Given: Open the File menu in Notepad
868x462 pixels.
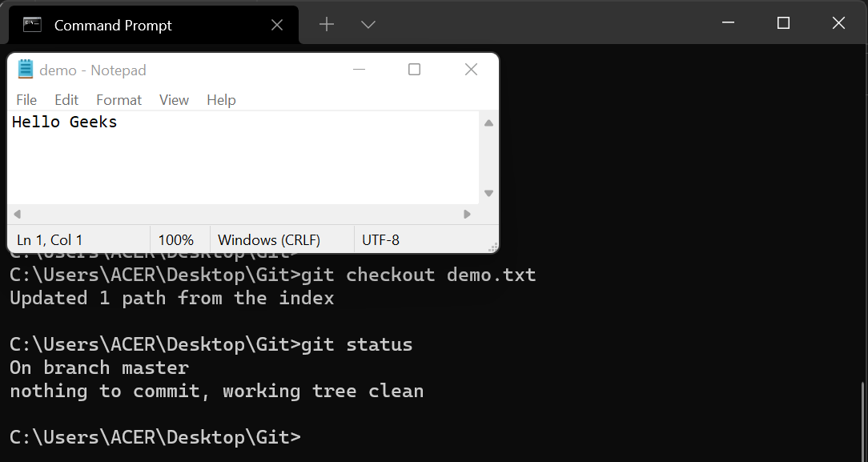Looking at the screenshot, I should tap(26, 99).
